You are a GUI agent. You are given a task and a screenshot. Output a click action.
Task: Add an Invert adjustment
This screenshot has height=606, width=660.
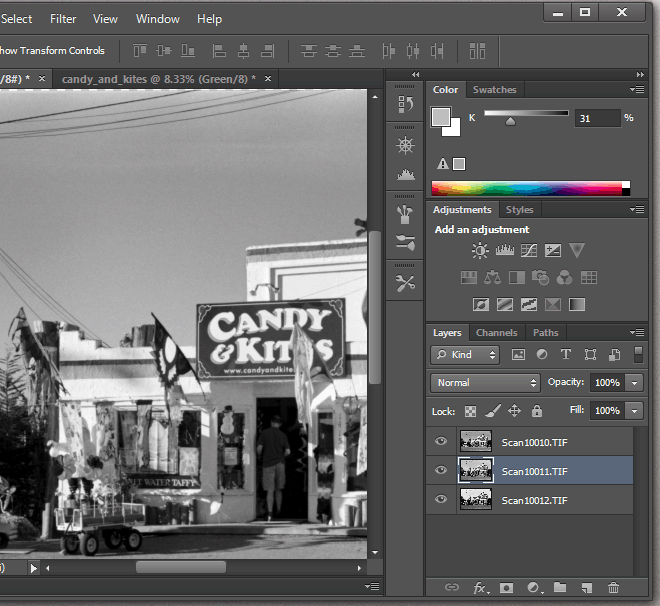click(x=481, y=304)
